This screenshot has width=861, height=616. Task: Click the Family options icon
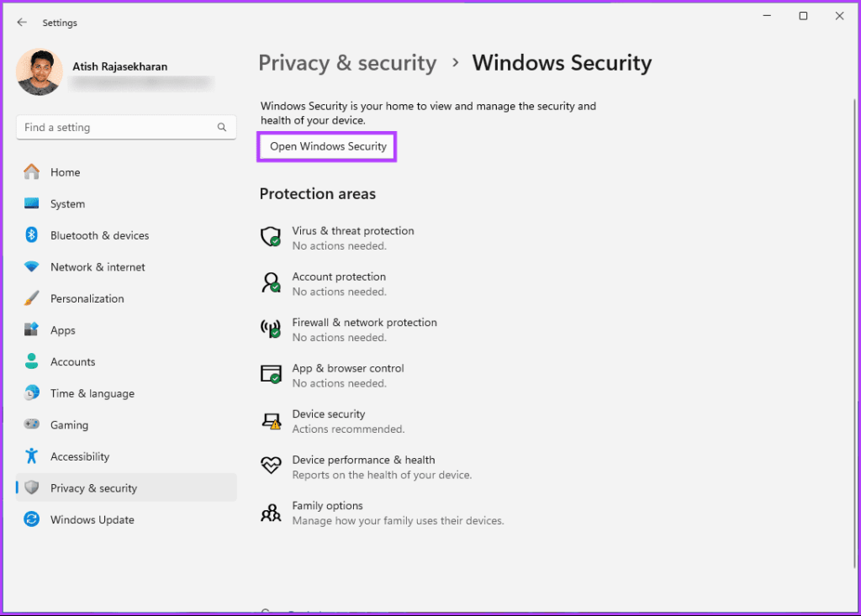point(271,512)
